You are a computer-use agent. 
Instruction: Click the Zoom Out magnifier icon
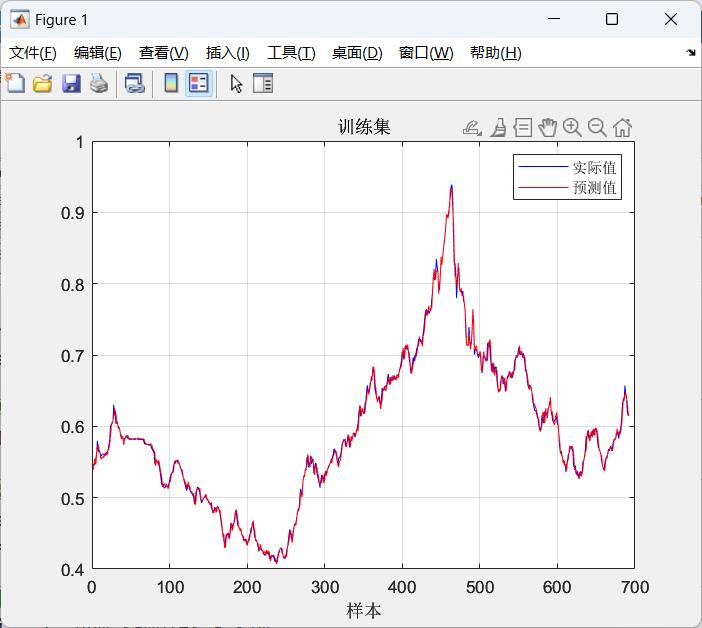[597, 127]
